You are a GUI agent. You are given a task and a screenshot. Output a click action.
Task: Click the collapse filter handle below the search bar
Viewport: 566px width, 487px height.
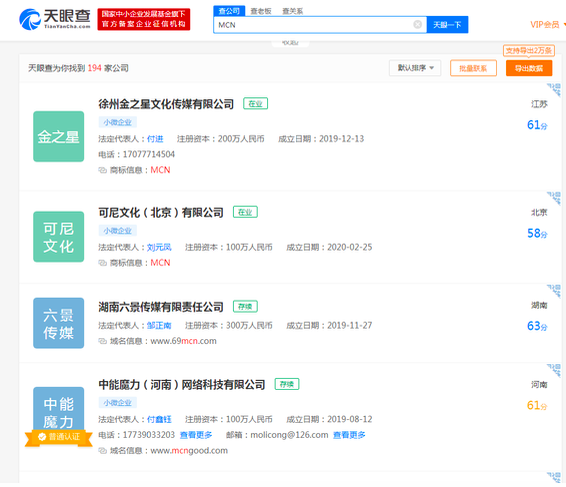290,43
